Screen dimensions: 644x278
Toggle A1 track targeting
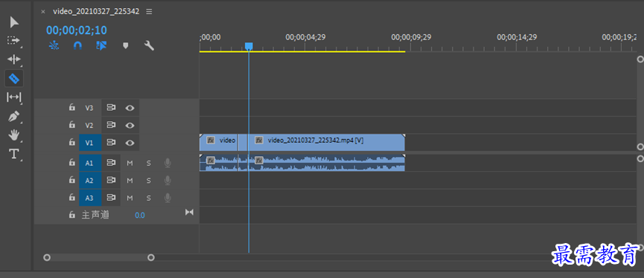(x=89, y=164)
